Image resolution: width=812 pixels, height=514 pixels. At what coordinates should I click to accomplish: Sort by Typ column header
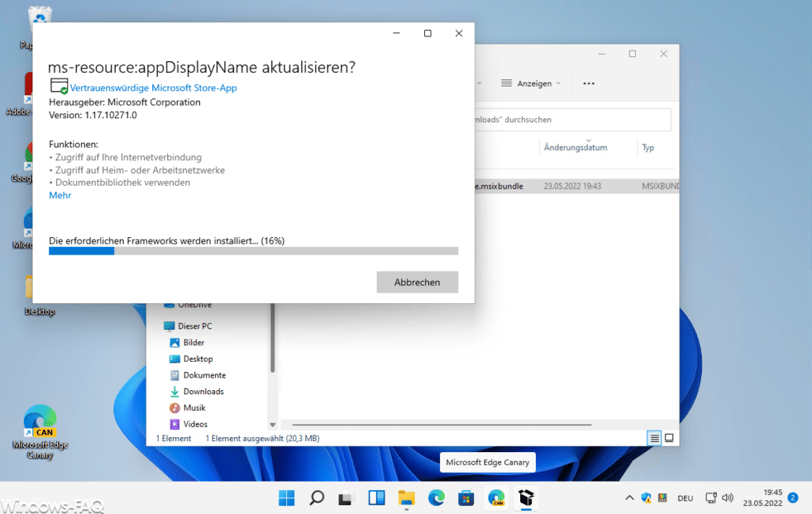(649, 148)
